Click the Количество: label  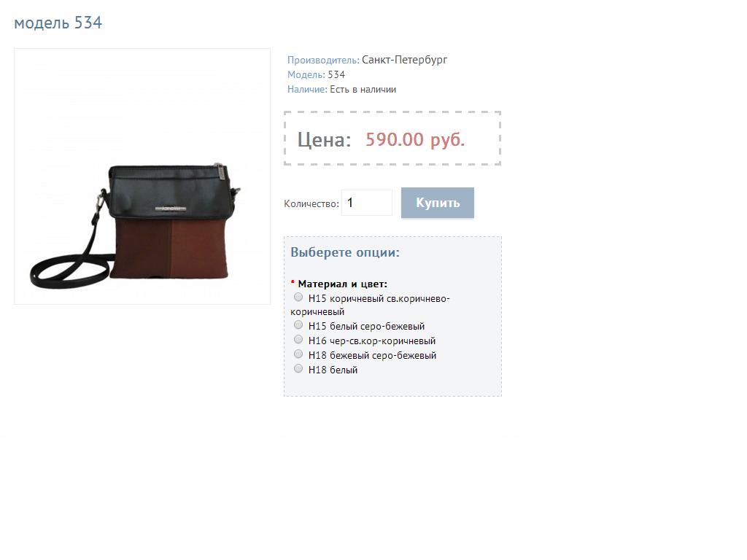coord(311,204)
